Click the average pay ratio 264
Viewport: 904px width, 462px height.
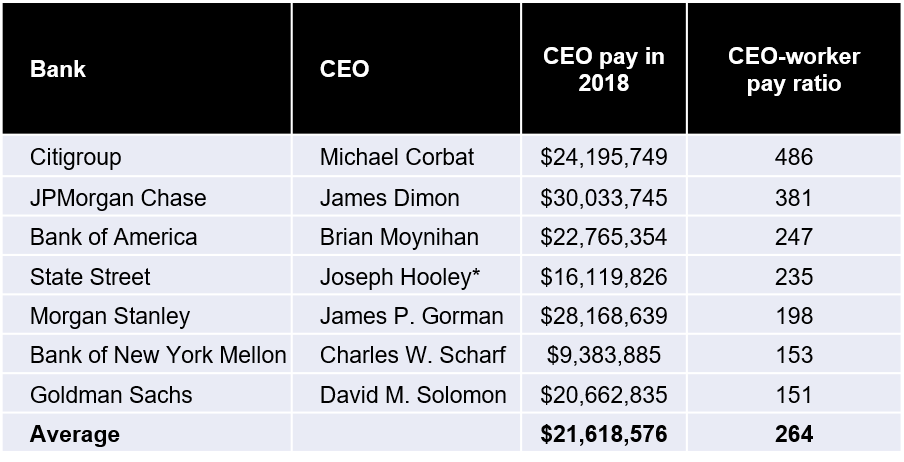(793, 434)
